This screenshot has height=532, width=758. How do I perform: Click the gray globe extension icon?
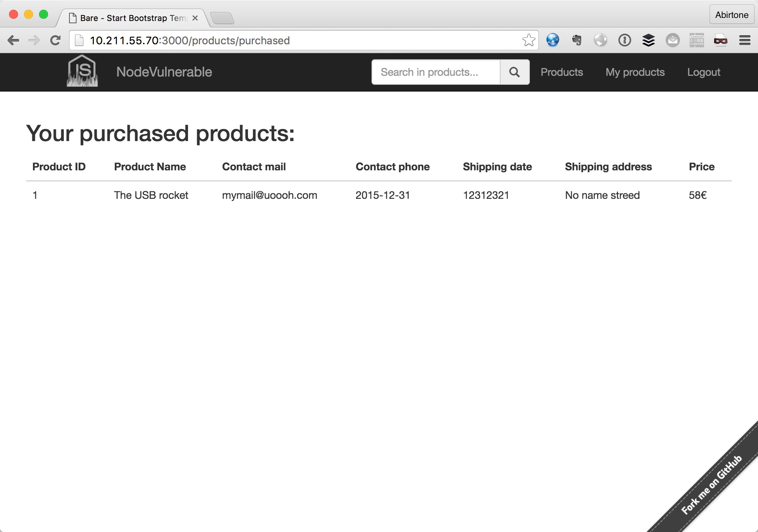pos(601,40)
